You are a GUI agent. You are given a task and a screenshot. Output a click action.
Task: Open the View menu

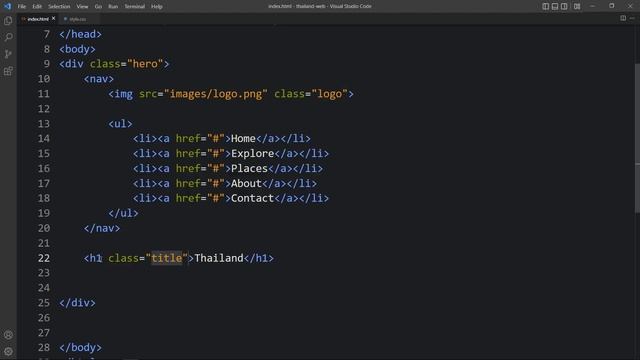(x=82, y=7)
